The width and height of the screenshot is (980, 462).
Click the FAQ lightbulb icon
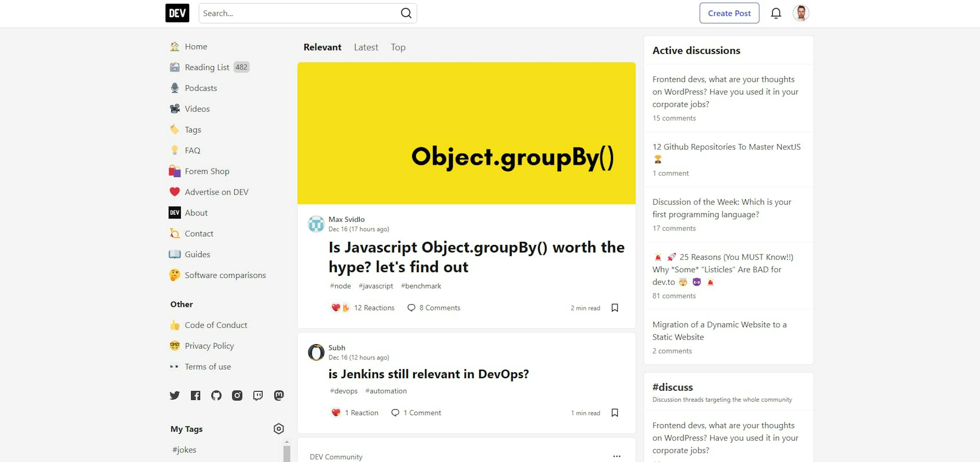coord(175,150)
